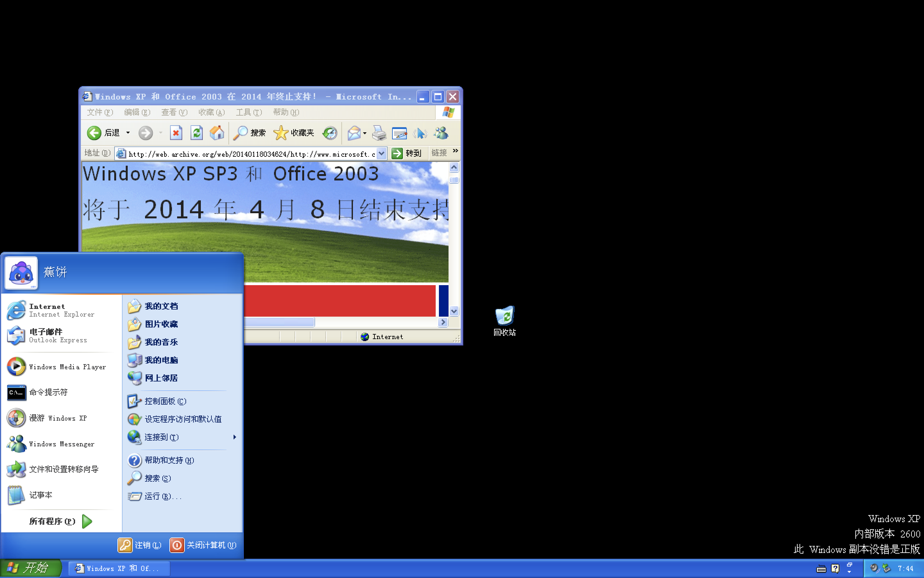Screen dimensions: 924x578
Task: Open the File (文件) menu in IE
Action: pos(100,112)
